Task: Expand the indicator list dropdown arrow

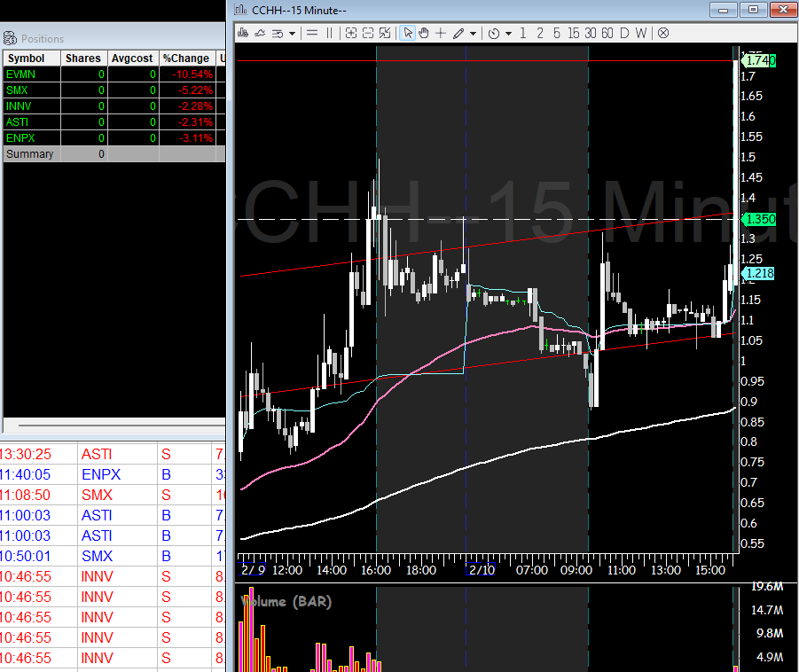Action: [x=292, y=34]
